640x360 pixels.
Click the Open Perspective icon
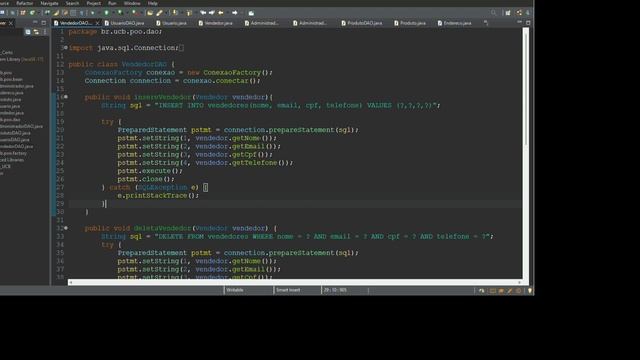508,13
